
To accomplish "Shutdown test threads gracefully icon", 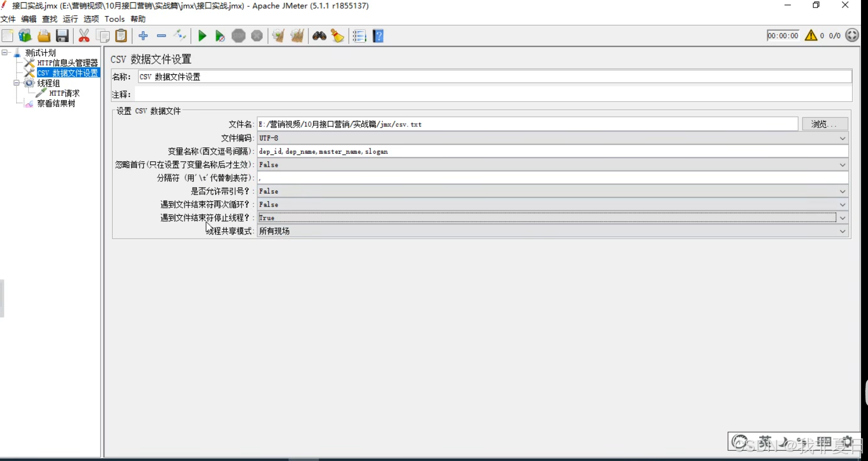I will [x=257, y=36].
